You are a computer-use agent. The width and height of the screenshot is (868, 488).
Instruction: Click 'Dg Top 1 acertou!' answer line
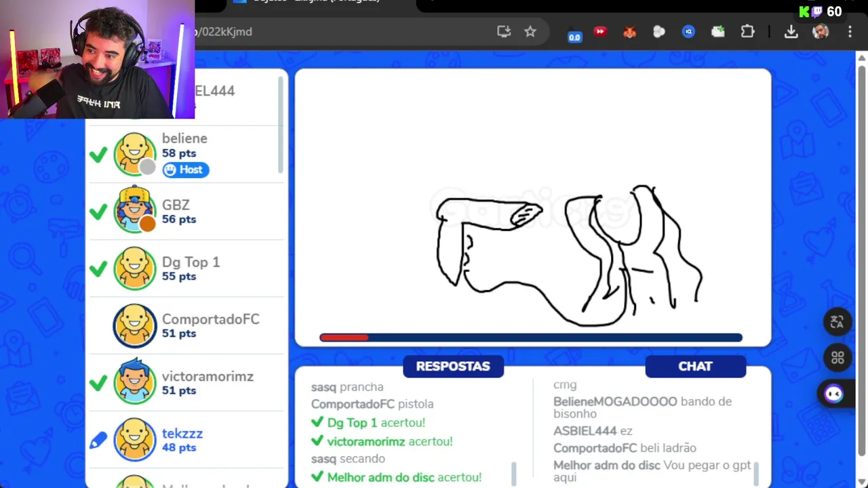pos(368,423)
